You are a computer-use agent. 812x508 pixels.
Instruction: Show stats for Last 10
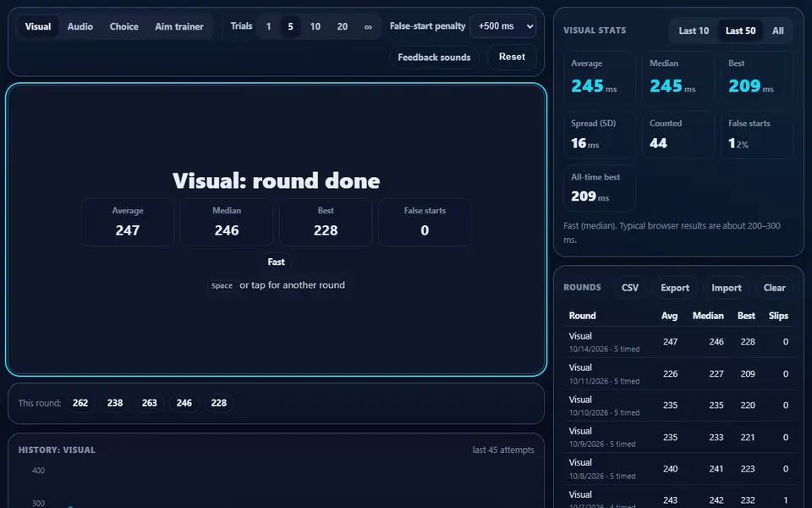click(694, 30)
